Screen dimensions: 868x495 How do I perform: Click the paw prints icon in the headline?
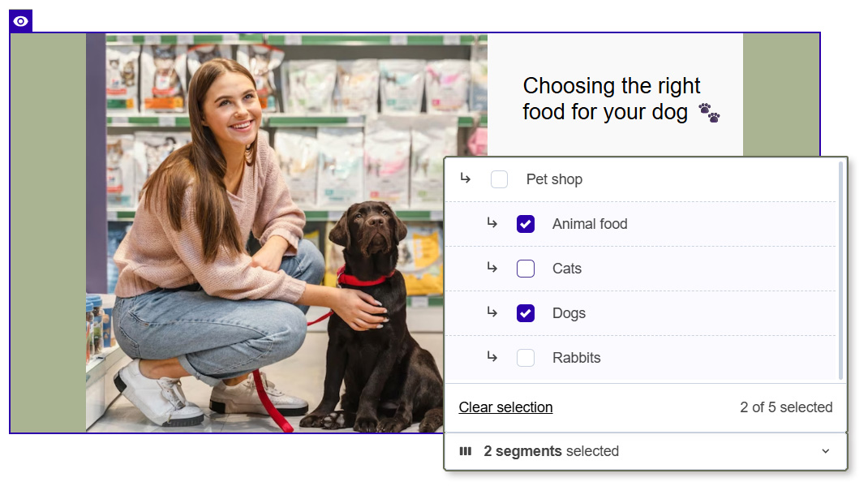tap(709, 113)
